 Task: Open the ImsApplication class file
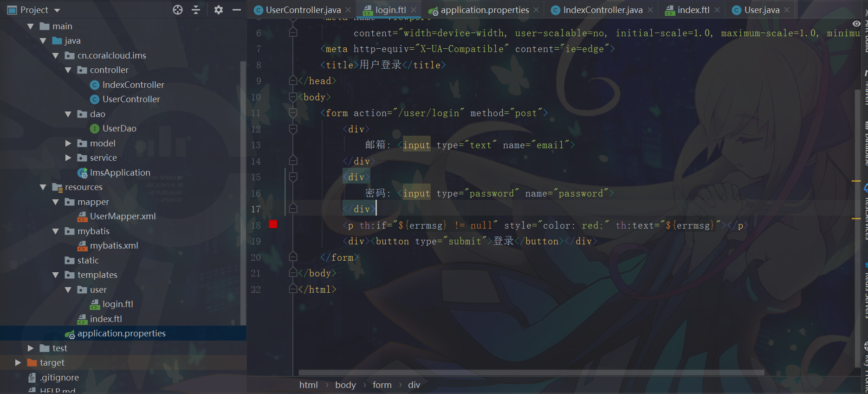tap(120, 173)
